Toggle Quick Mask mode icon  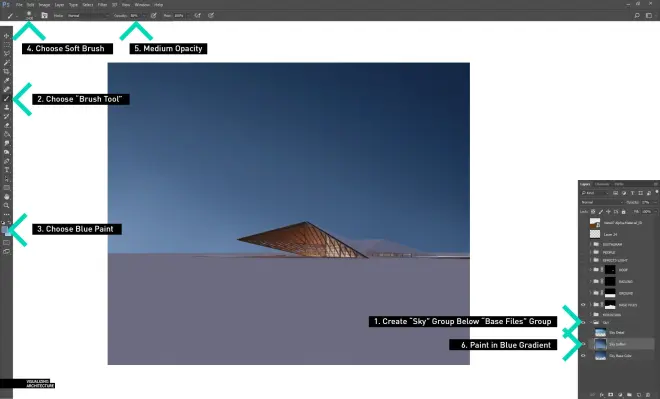[6, 243]
